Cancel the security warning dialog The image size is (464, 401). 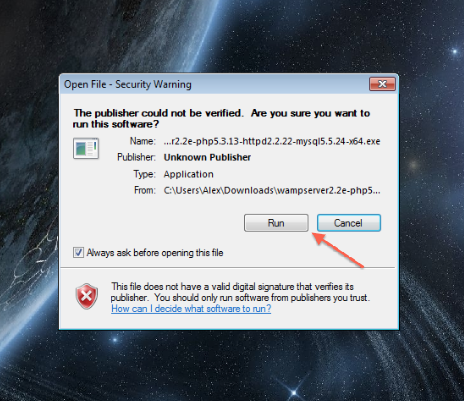tap(349, 223)
